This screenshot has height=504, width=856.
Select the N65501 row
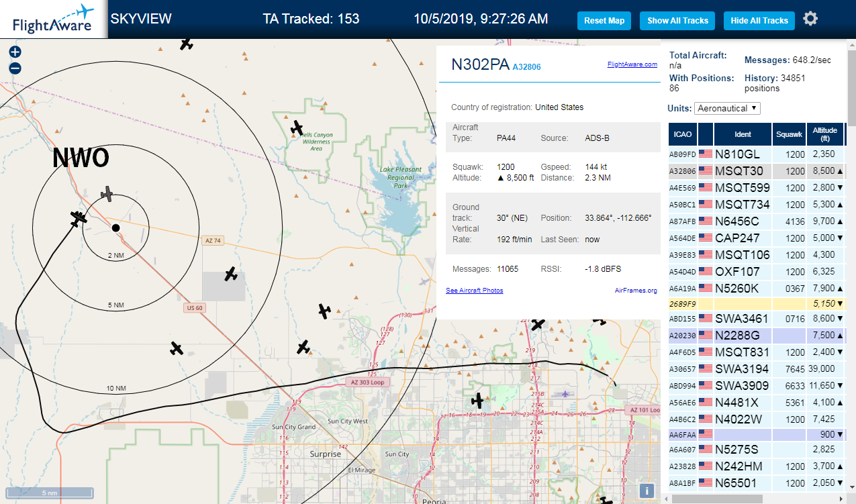[x=756, y=483]
